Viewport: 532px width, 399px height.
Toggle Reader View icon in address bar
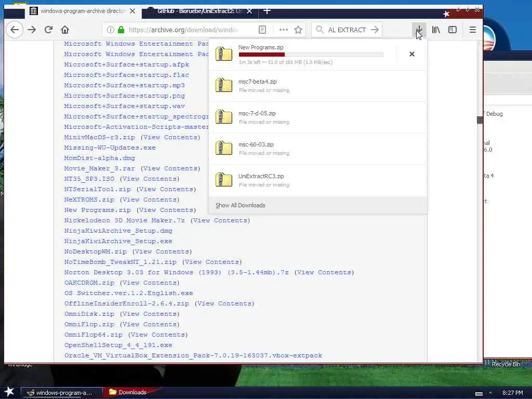point(262,30)
